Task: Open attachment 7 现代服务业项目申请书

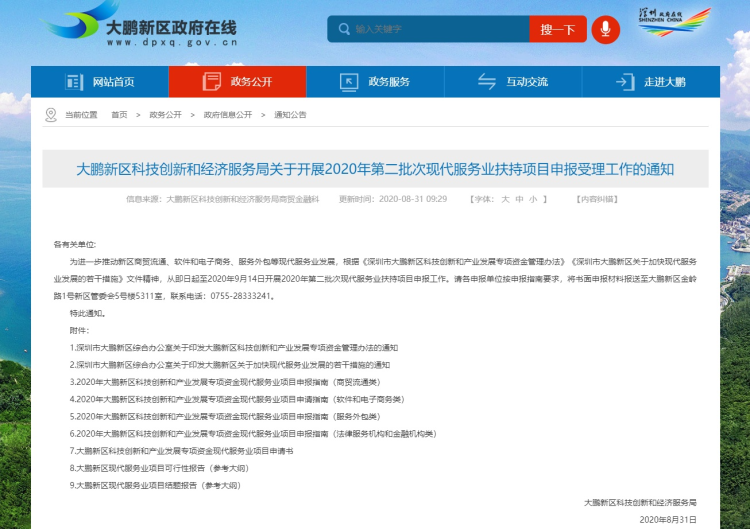Action: (181, 451)
